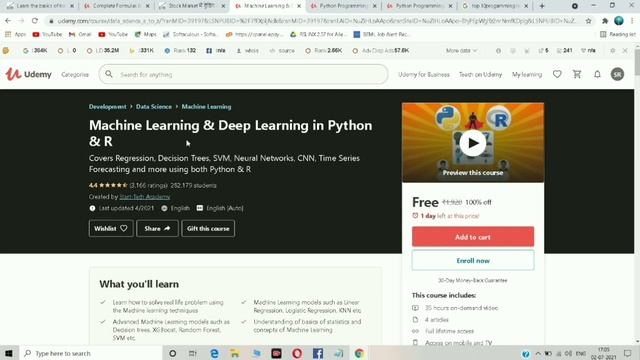Open the SR profile avatar
Viewport: 640px width, 360px height.
coord(617,74)
